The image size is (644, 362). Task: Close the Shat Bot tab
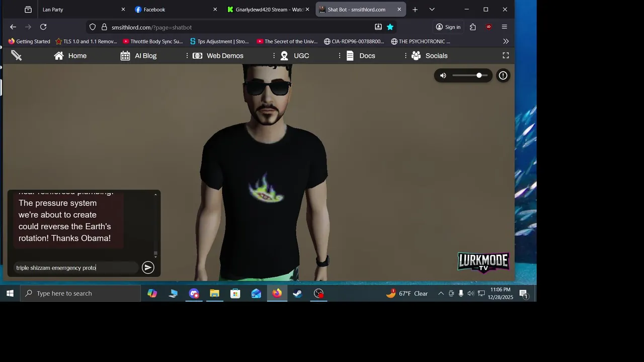tap(399, 10)
